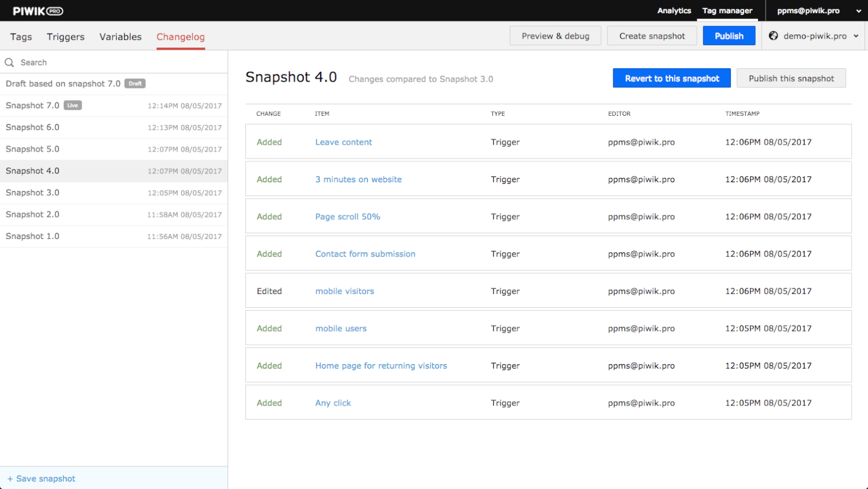
Task: Click the EDITOR column header
Action: (x=619, y=114)
